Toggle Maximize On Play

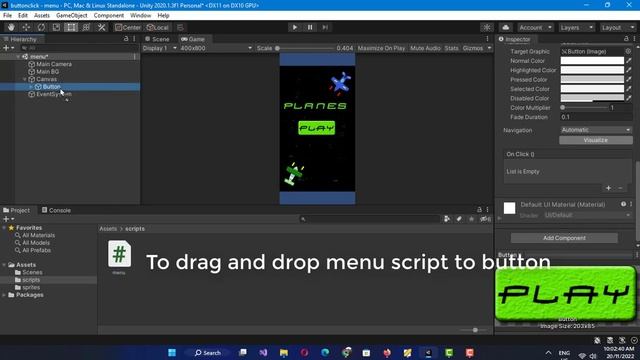pyautogui.click(x=381, y=48)
